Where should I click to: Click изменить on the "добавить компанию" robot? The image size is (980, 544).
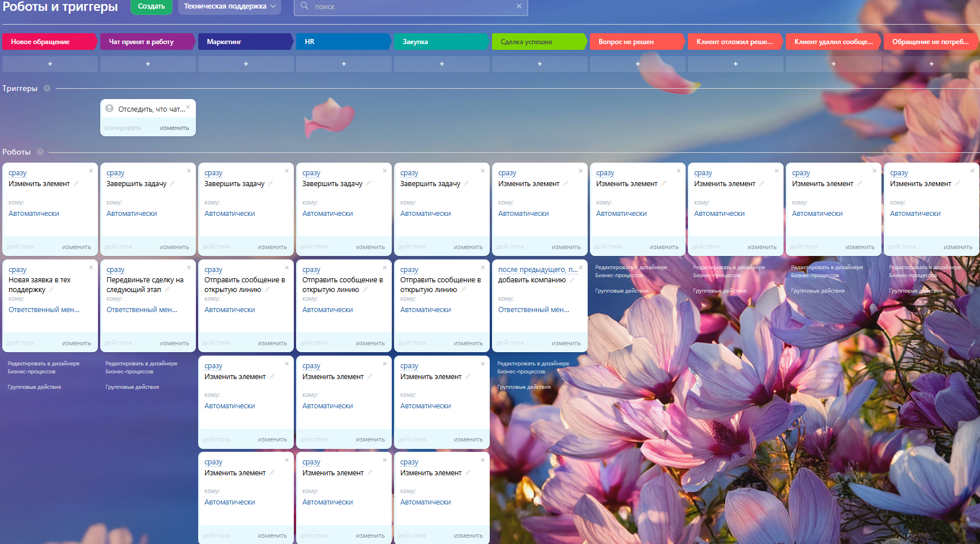[x=566, y=343]
